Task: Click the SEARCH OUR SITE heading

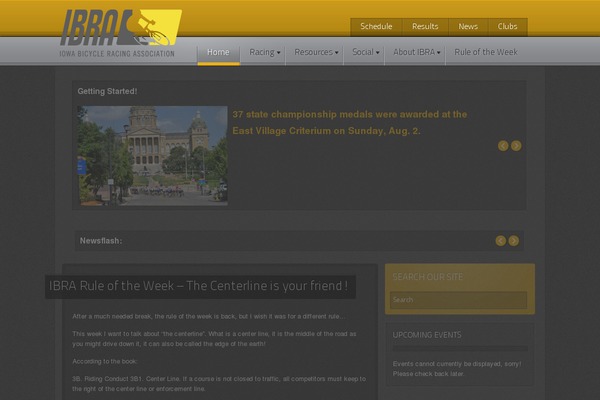Action: [x=428, y=277]
